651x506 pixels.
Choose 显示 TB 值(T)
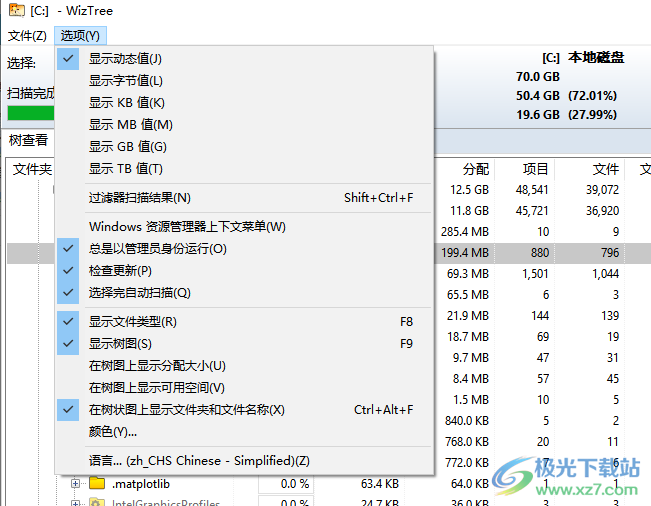(245, 169)
